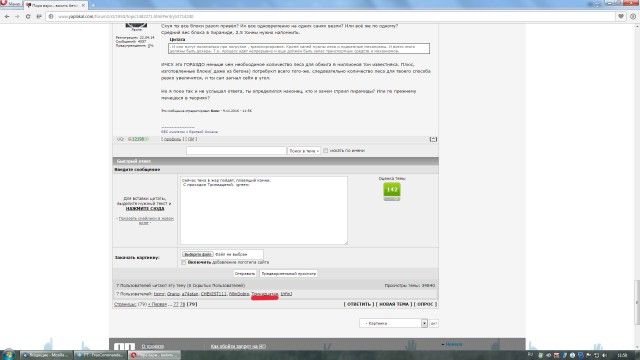Submit the reply with Отправить button
Image resolution: width=640 pixels, height=360 pixels.
245,273
